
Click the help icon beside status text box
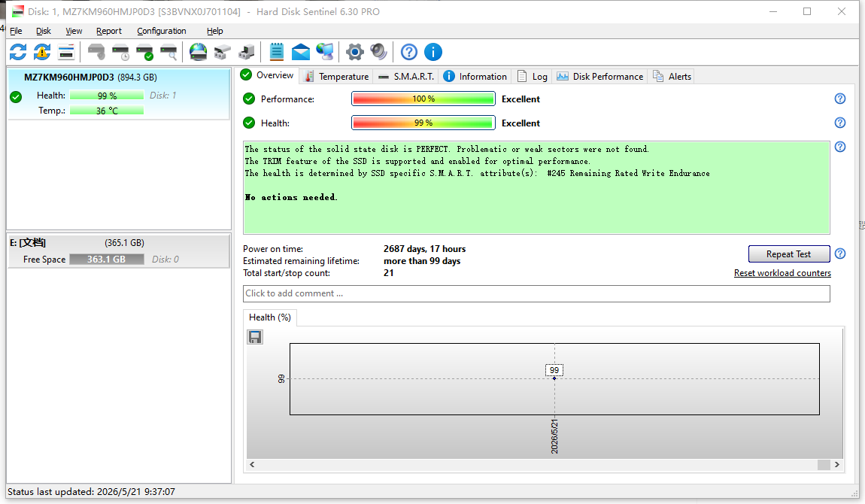point(839,147)
